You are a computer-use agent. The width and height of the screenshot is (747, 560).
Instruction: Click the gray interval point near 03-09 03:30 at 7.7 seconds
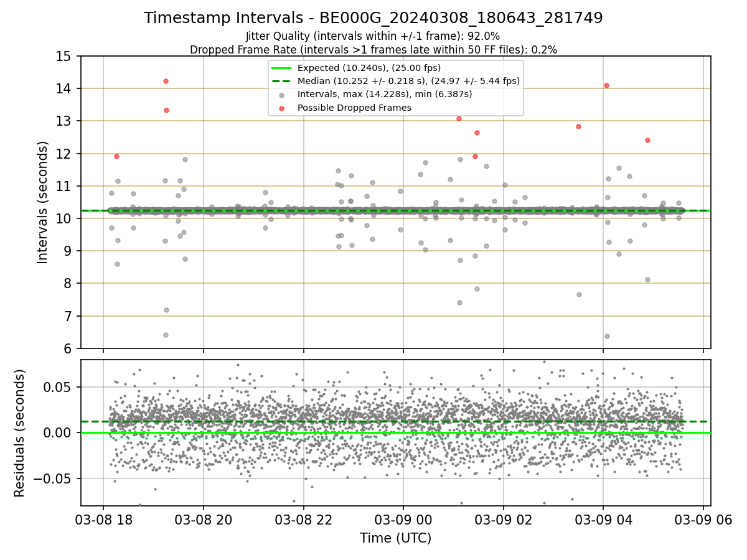tap(579, 294)
